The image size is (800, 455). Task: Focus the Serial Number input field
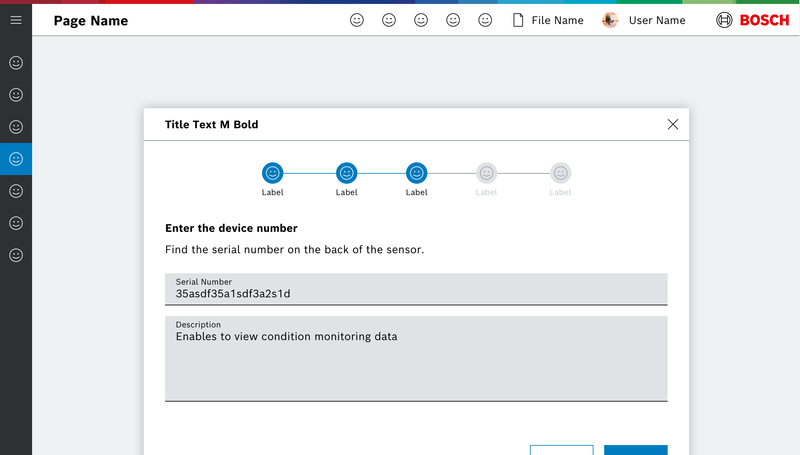point(416,293)
